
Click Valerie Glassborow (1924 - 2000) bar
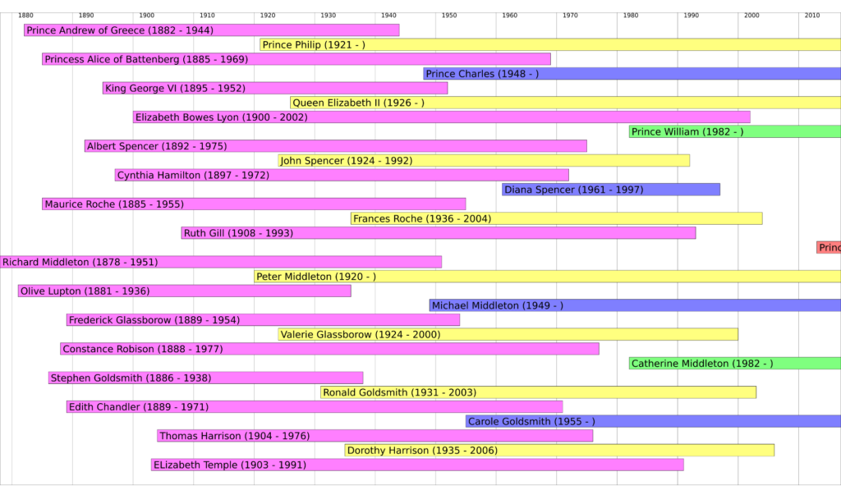508,334
